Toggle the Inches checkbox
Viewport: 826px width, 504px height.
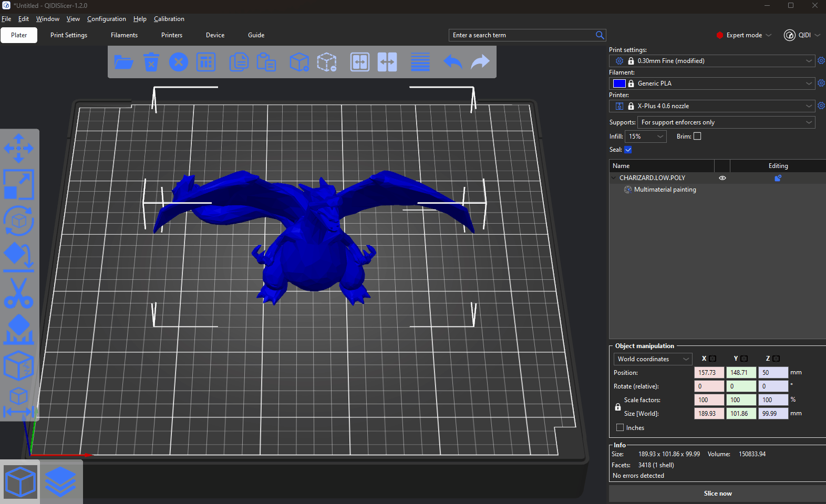click(620, 427)
